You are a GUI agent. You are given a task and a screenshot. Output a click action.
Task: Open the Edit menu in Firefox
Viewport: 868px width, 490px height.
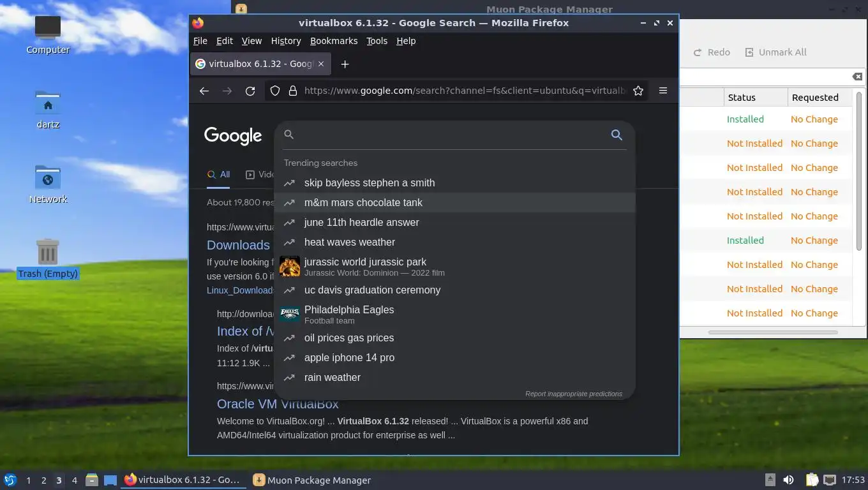click(x=225, y=41)
